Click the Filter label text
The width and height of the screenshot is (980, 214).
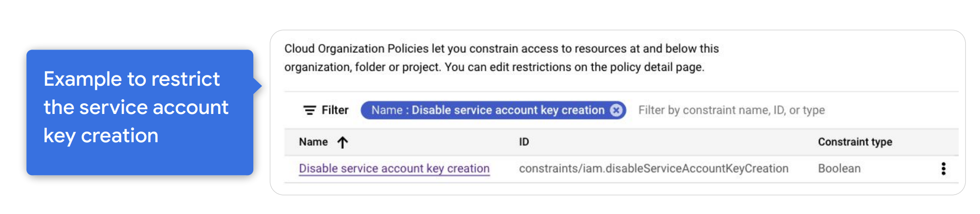[x=335, y=110]
